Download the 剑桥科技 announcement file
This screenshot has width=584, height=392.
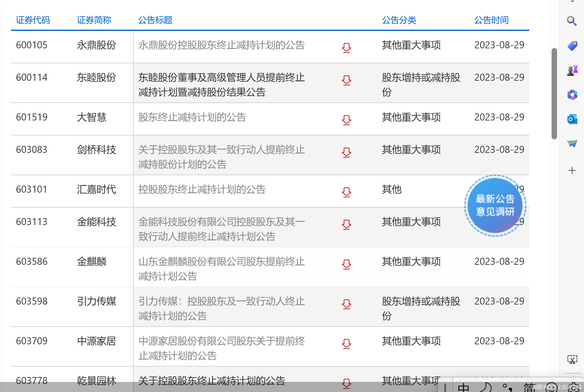click(x=346, y=152)
